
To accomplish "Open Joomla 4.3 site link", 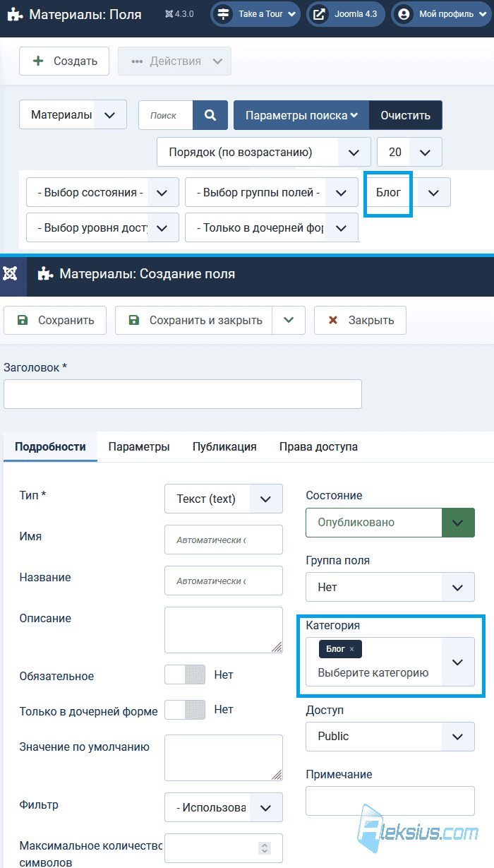I will coord(346,14).
